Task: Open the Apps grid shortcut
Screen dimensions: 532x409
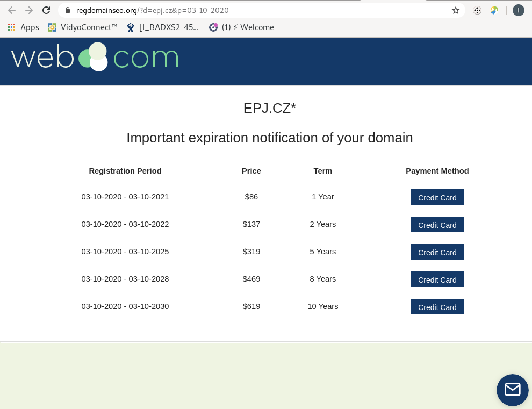Action: coord(24,27)
